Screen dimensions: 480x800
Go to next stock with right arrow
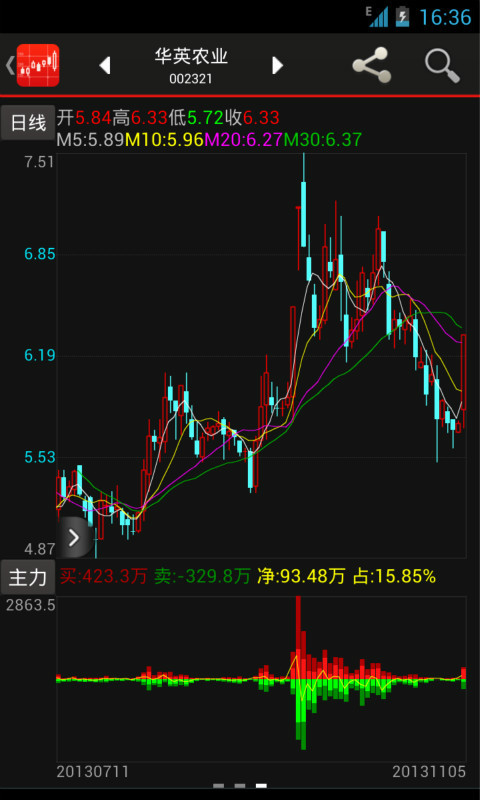277,65
